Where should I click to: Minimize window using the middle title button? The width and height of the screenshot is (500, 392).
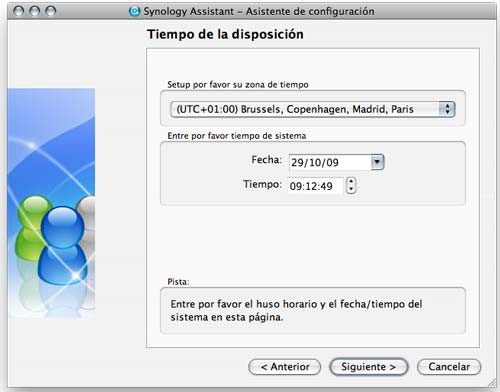point(35,11)
